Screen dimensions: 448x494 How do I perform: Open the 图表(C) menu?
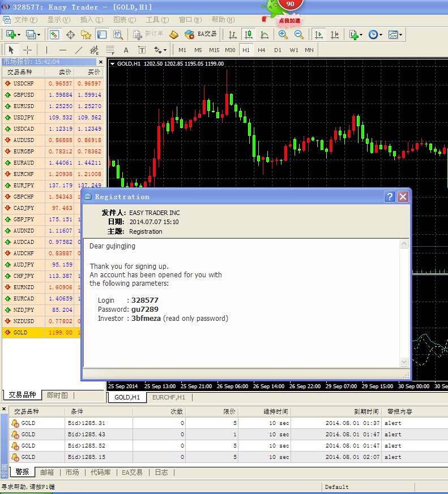tap(125, 20)
